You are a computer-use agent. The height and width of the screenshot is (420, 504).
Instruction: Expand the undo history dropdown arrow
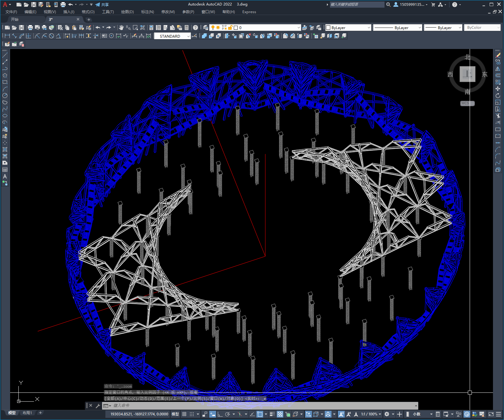pyautogui.click(x=103, y=28)
